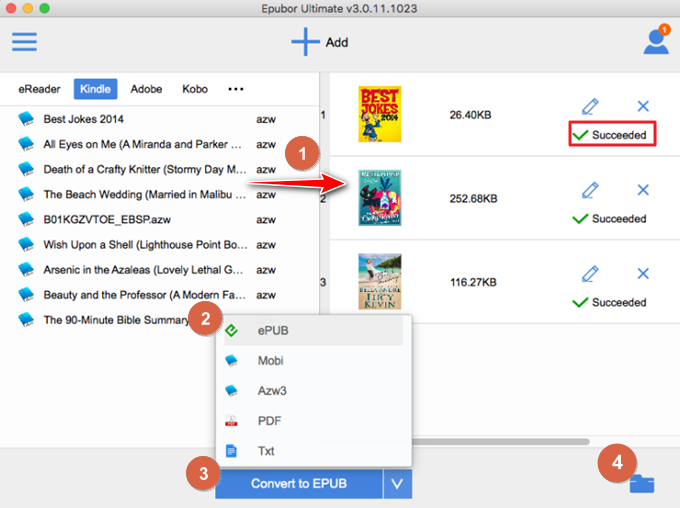Remove the 116.27KB book from list
The image size is (680, 508).
coord(643,274)
